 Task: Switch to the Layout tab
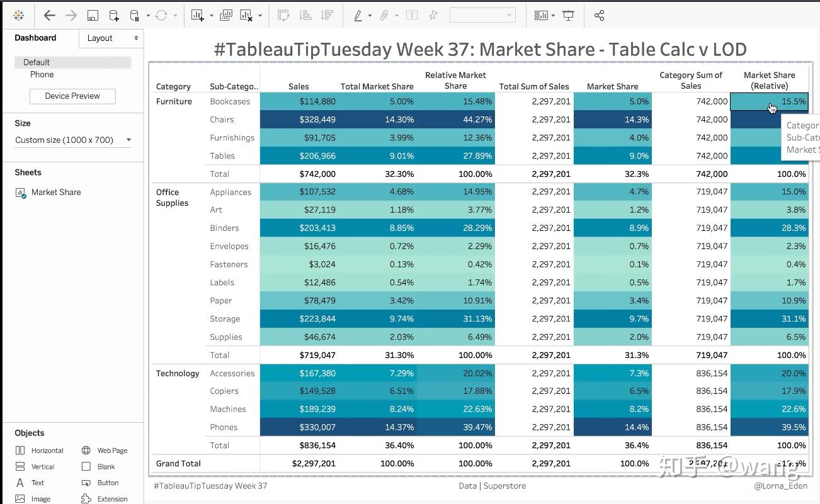tap(100, 38)
